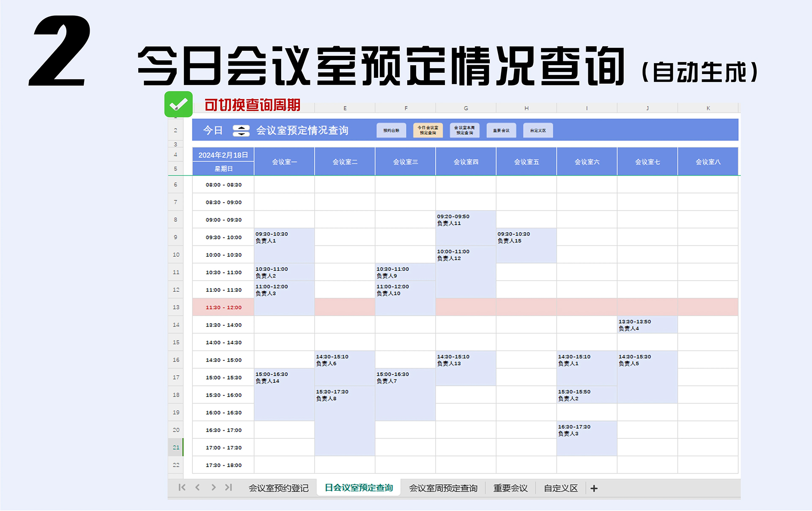Click the 今日会议室预定查询 button

[428, 131]
